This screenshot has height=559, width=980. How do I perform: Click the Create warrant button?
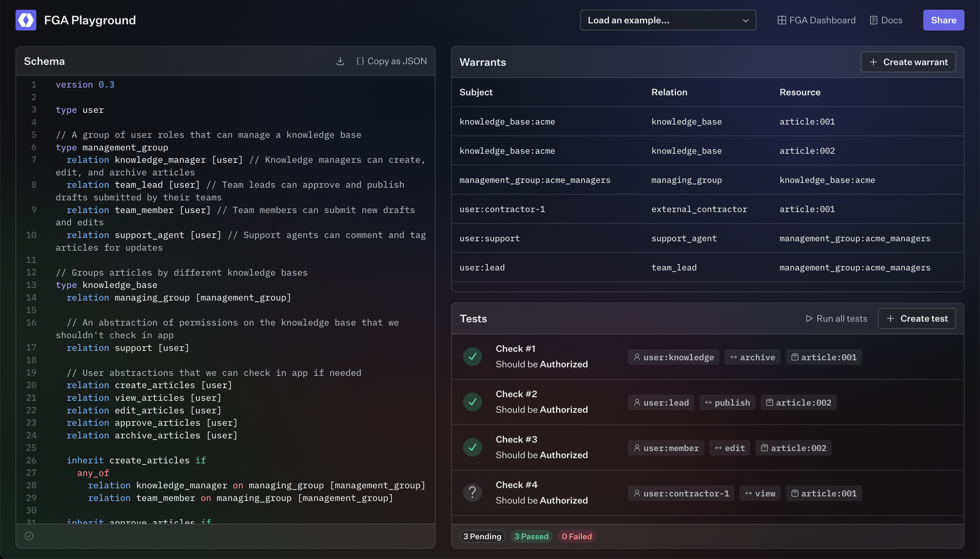[x=908, y=62]
